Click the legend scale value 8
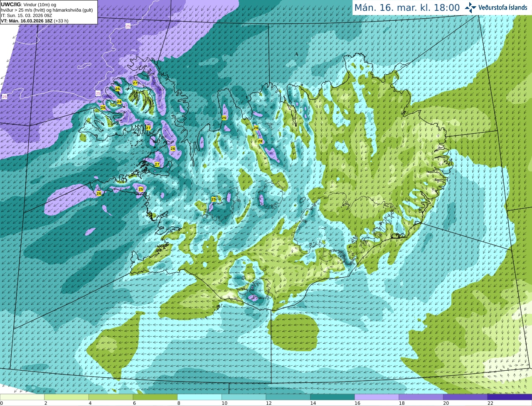Image resolution: width=532 pixels, height=406 pixels. pyautogui.click(x=179, y=403)
